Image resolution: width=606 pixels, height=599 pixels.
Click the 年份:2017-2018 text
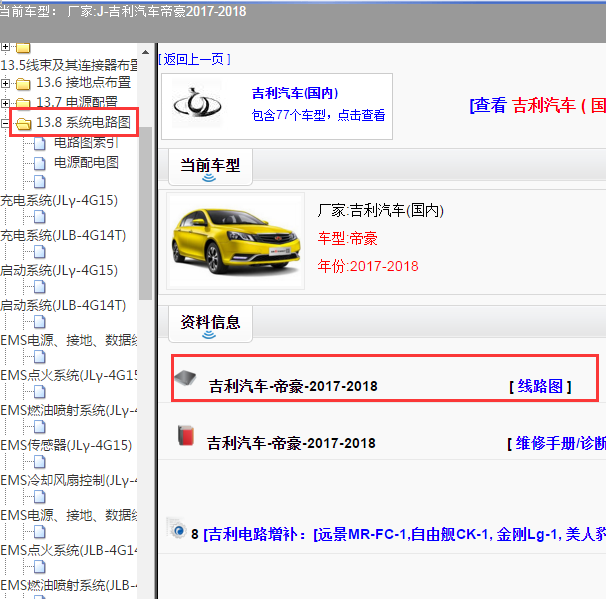[368, 266]
